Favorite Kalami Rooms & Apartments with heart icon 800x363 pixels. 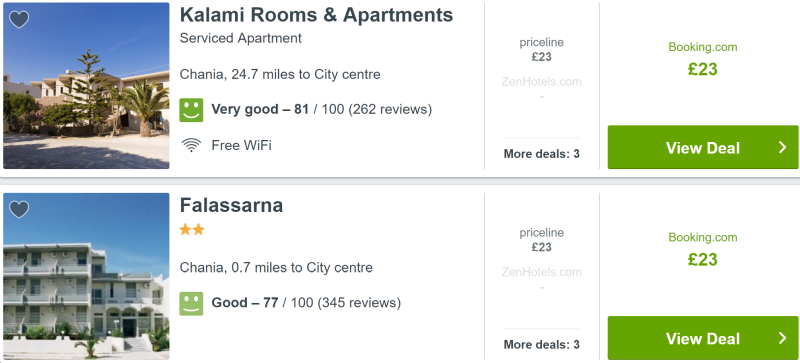coord(19,19)
